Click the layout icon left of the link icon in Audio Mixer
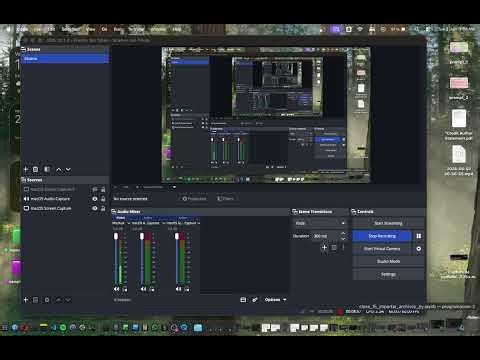Screen dimensions: 480x360 tap(243, 300)
